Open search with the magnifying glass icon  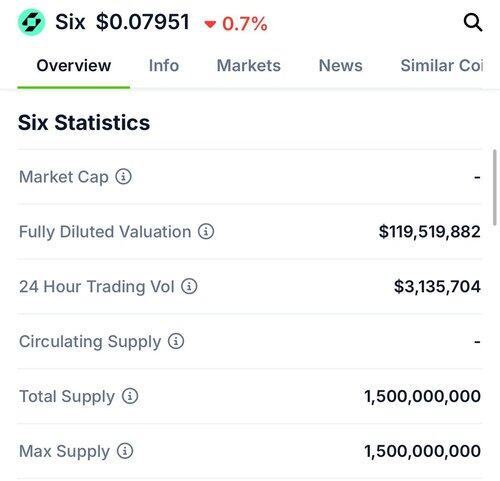473,23
